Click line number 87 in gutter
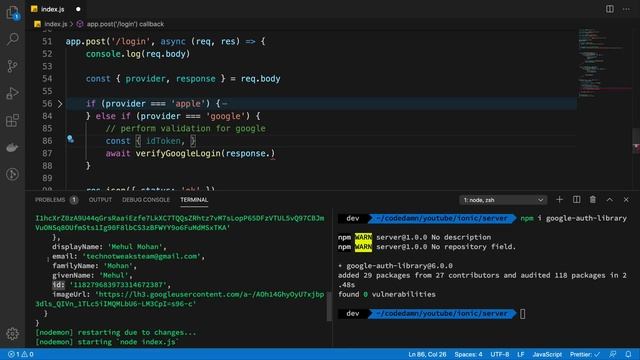 tap(47, 153)
